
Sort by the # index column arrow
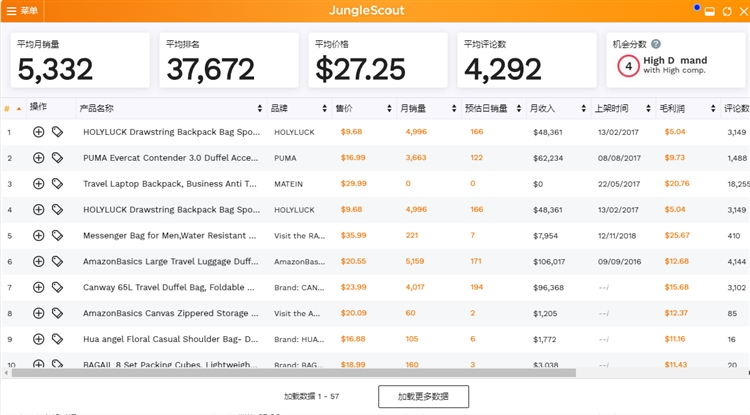coord(19,109)
